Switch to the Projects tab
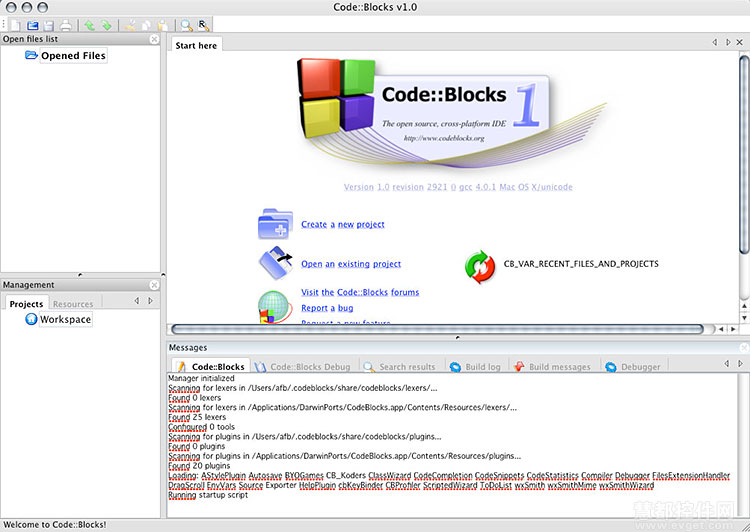 click(26, 304)
